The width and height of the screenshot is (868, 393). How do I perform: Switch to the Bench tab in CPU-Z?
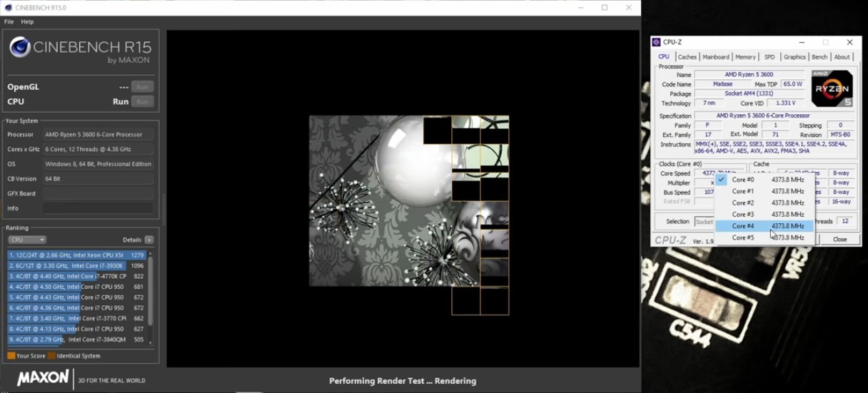pos(819,57)
